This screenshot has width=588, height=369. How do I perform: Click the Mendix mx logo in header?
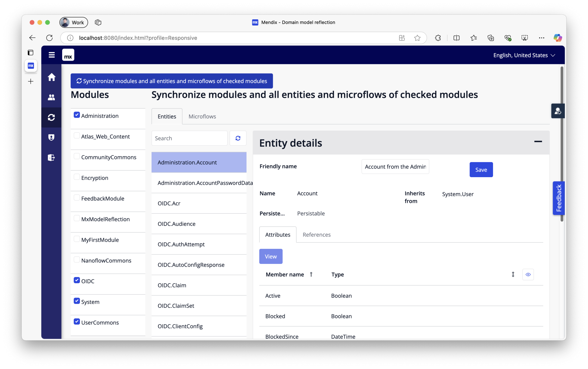click(68, 55)
